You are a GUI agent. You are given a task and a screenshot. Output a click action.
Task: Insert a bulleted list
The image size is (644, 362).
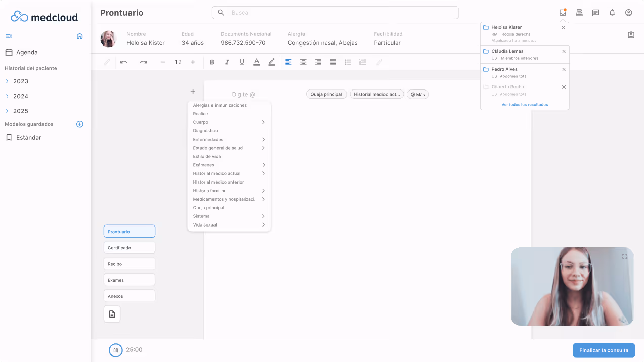(x=348, y=62)
